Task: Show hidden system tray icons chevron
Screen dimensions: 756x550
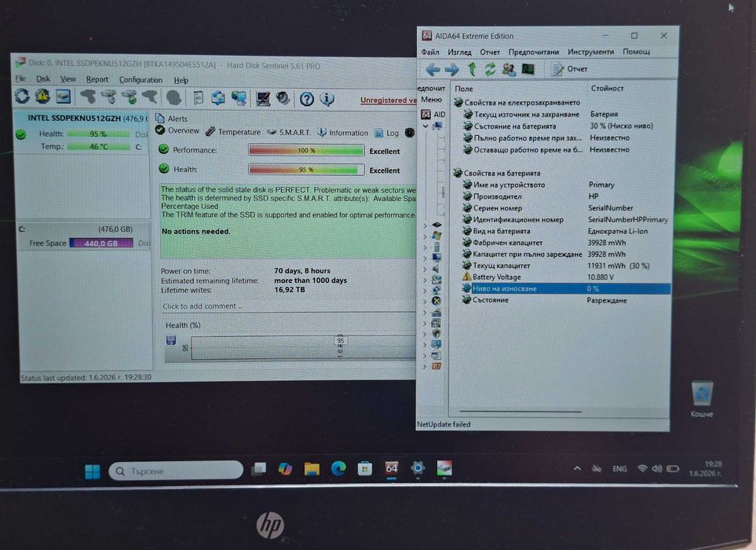Action: (577, 468)
